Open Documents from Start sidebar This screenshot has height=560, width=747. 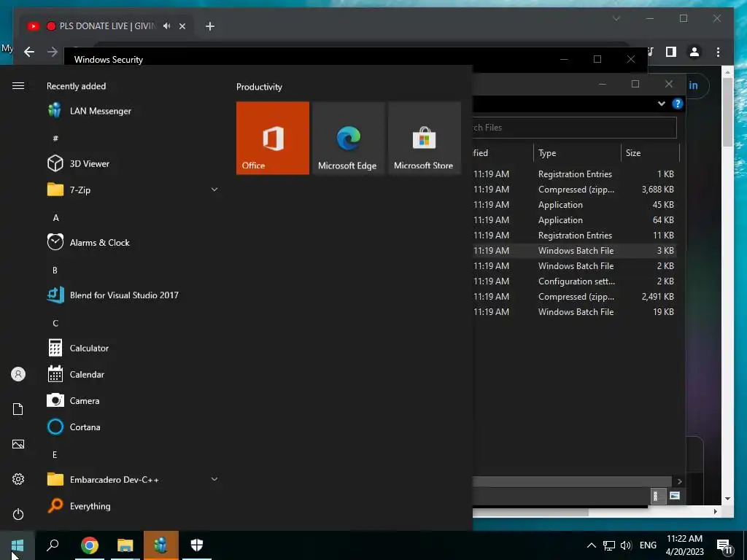click(x=18, y=409)
